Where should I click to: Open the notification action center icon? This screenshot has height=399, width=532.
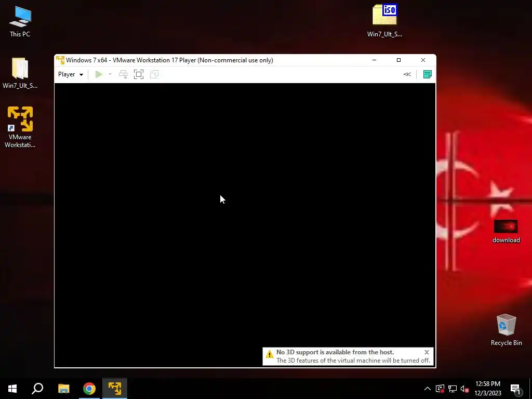[515, 389]
